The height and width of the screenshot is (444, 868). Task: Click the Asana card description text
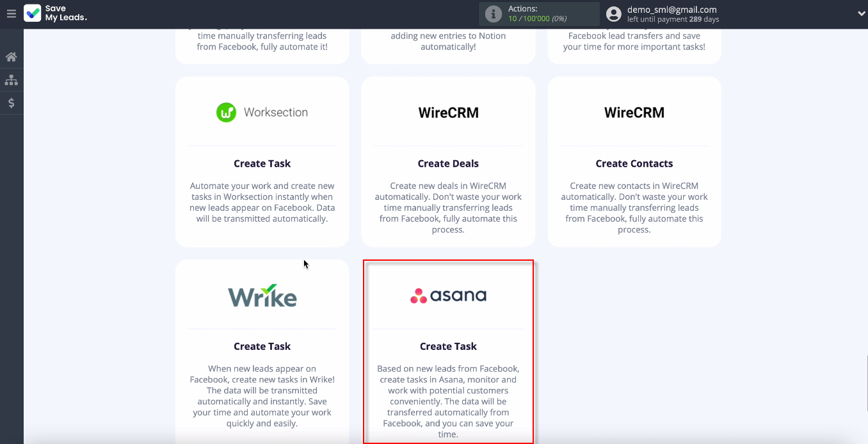(x=448, y=401)
